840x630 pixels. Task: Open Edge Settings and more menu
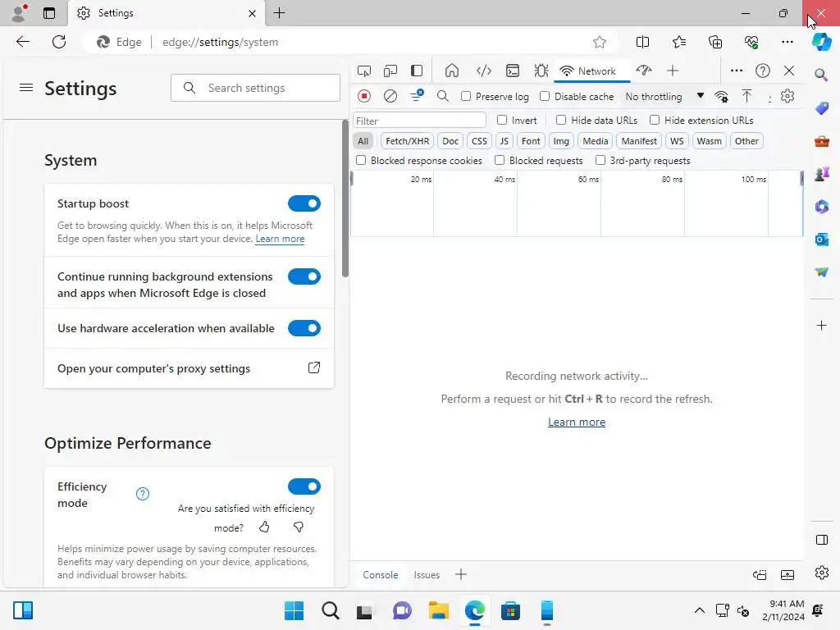pos(787,42)
